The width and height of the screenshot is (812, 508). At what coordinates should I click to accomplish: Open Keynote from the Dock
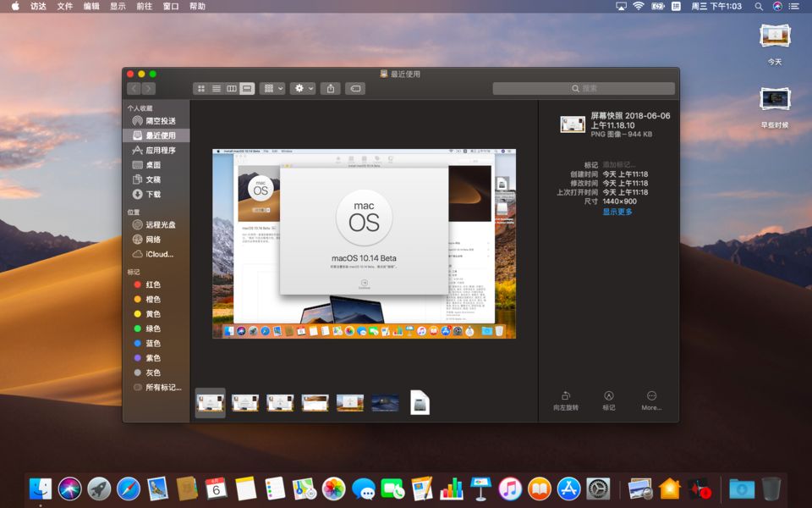(480, 489)
